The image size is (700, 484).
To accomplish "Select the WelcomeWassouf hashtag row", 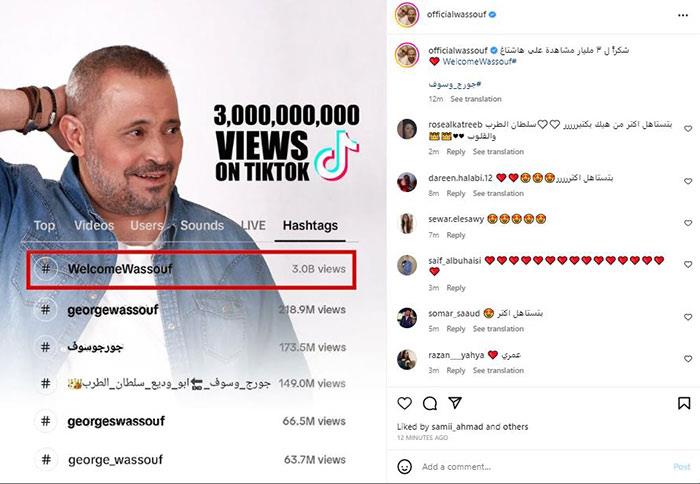I will pyautogui.click(x=191, y=269).
